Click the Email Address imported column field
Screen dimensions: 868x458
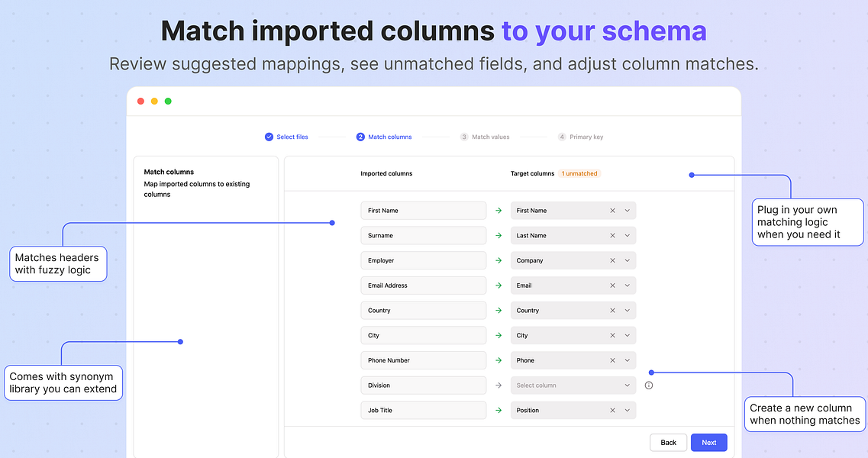point(424,285)
